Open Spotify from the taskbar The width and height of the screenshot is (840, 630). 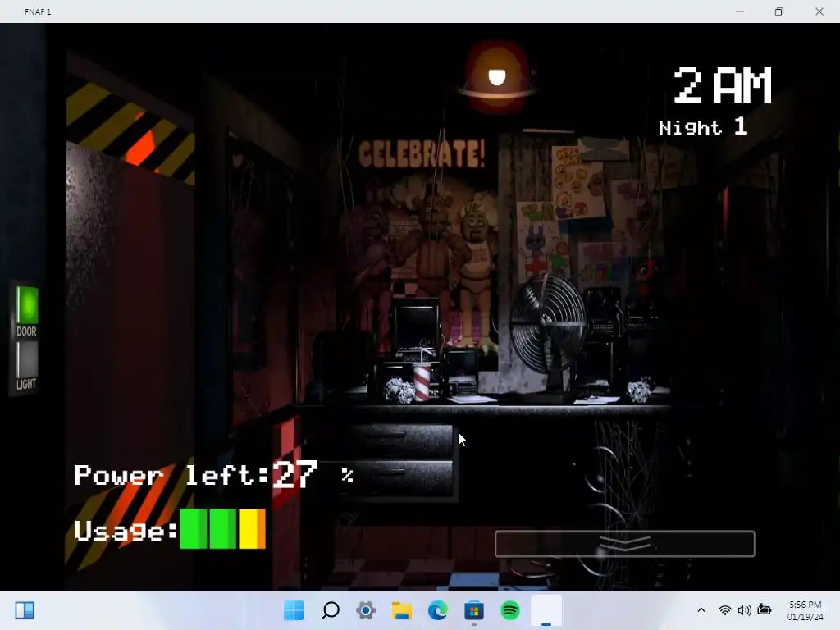pos(510,610)
